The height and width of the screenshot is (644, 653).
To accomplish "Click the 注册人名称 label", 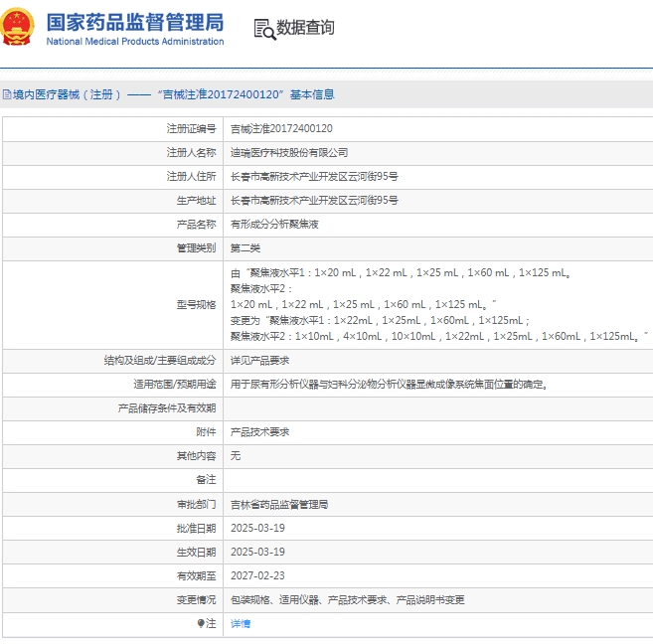I will click(x=191, y=153).
